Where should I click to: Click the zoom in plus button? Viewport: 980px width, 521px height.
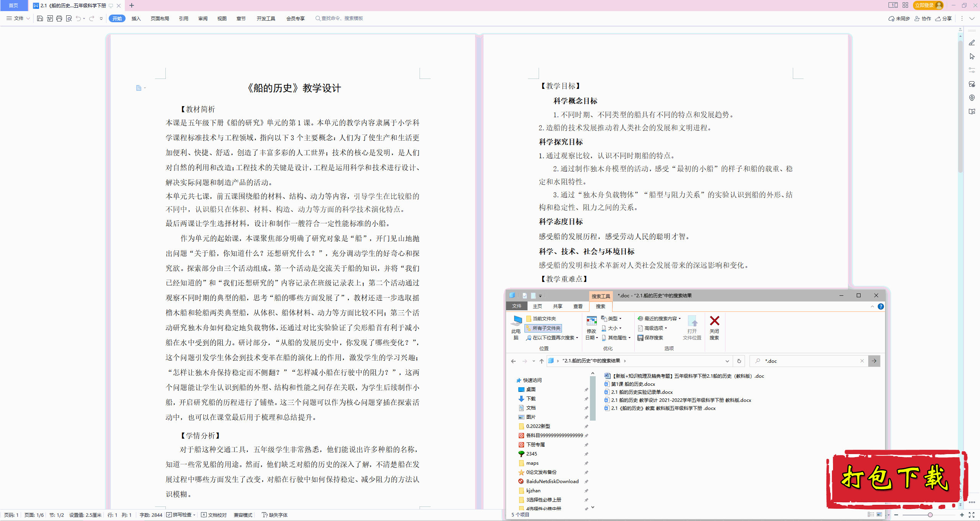(x=962, y=515)
